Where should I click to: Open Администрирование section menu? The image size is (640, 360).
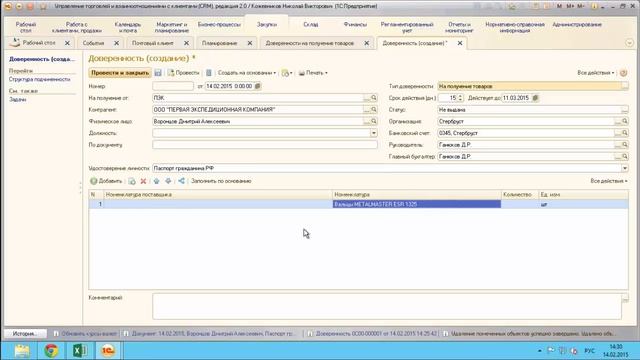(x=577, y=24)
